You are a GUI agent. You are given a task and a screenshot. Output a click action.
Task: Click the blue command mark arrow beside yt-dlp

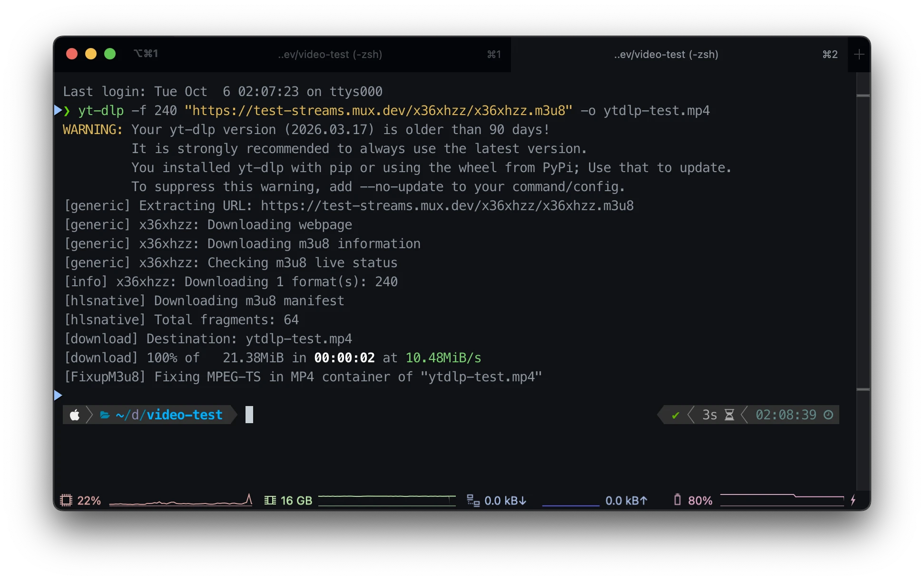pyautogui.click(x=58, y=110)
